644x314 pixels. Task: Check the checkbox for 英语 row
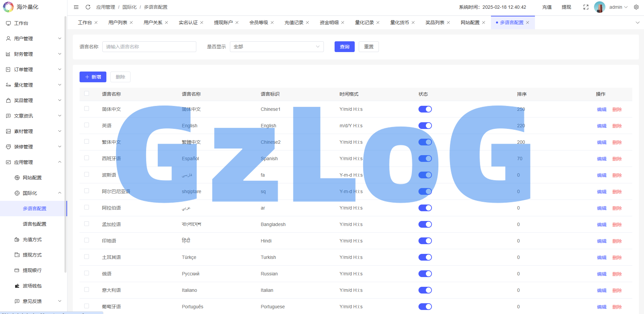[87, 125]
